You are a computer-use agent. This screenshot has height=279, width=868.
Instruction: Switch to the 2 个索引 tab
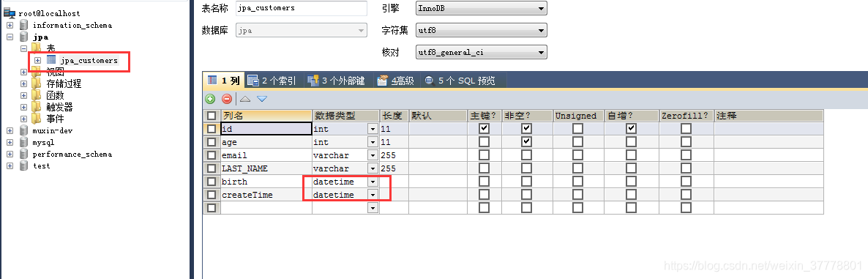272,81
